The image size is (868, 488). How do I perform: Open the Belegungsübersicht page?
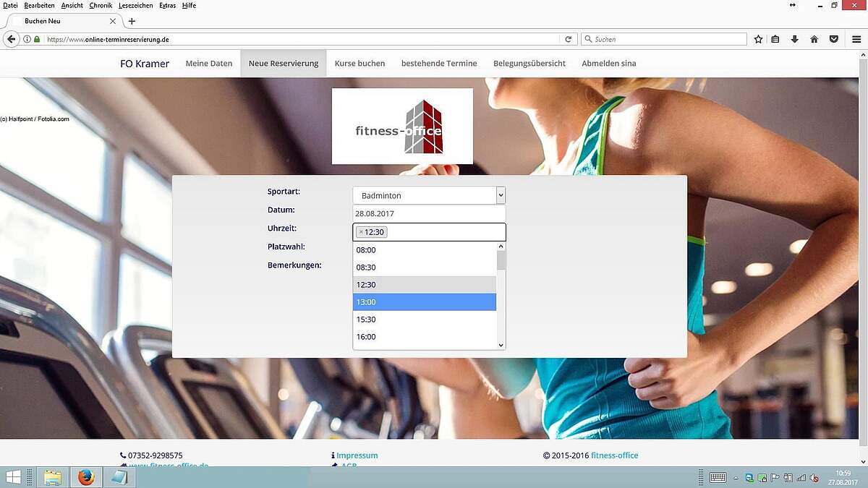529,64
